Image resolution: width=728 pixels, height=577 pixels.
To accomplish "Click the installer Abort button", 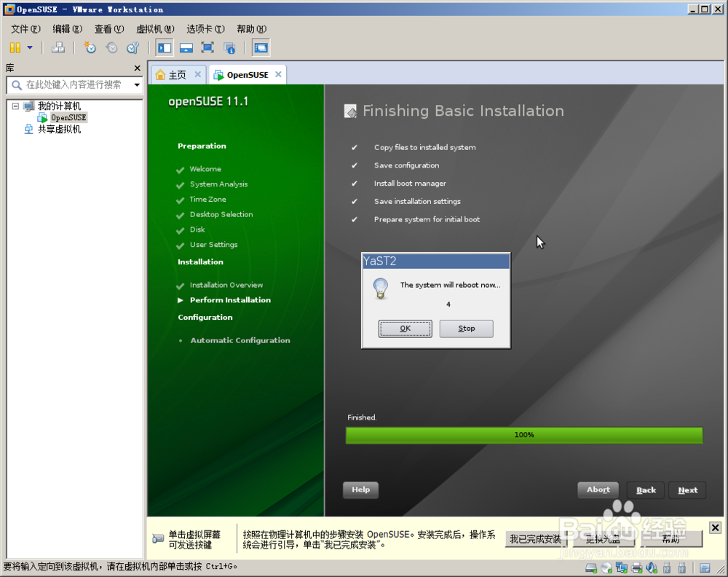I will click(x=598, y=490).
